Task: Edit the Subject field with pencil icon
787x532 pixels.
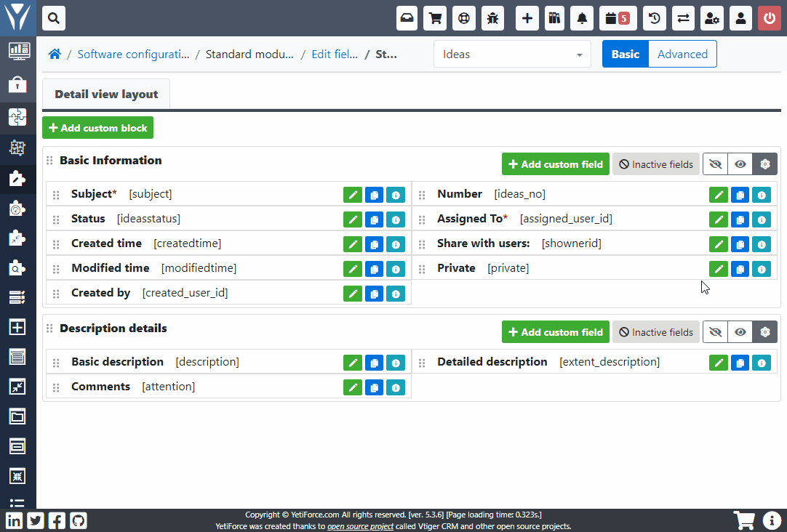Action: click(x=353, y=195)
